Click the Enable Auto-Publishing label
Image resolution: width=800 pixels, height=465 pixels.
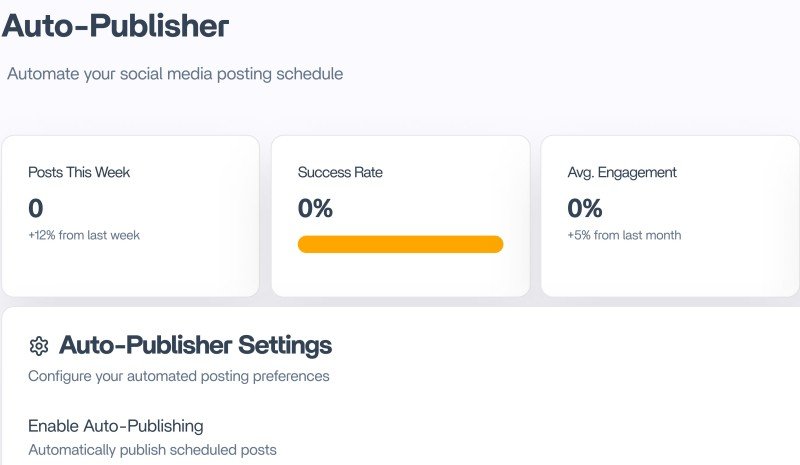[116, 425]
